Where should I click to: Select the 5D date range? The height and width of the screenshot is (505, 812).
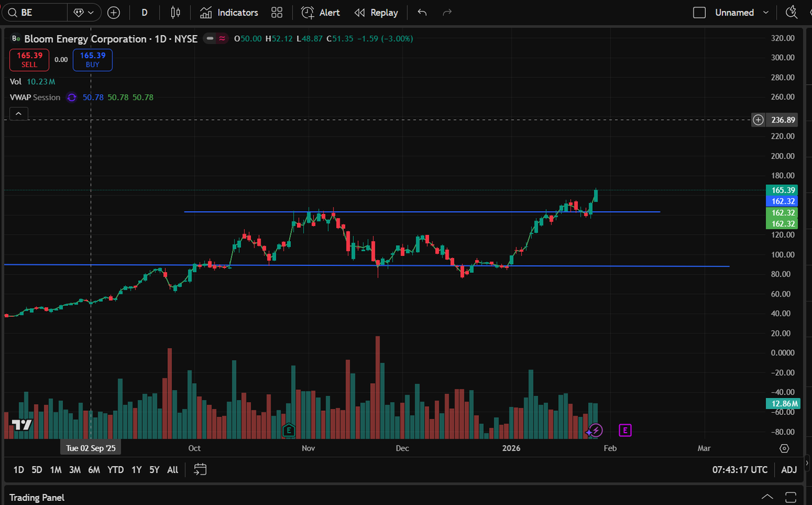coord(37,469)
